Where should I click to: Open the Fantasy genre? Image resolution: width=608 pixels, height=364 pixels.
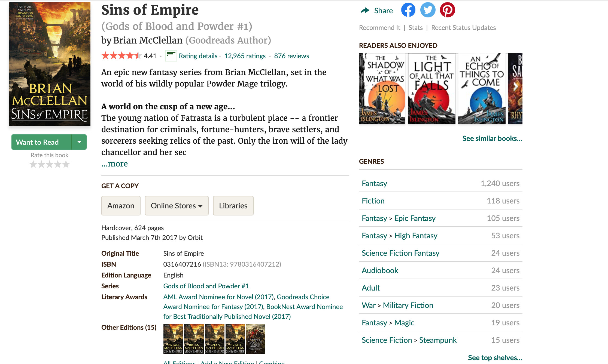pyautogui.click(x=374, y=183)
